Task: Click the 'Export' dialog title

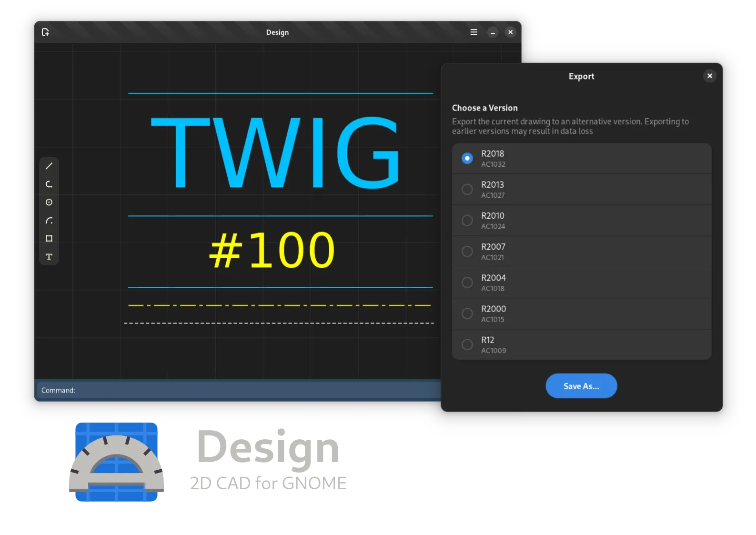Action: [581, 76]
